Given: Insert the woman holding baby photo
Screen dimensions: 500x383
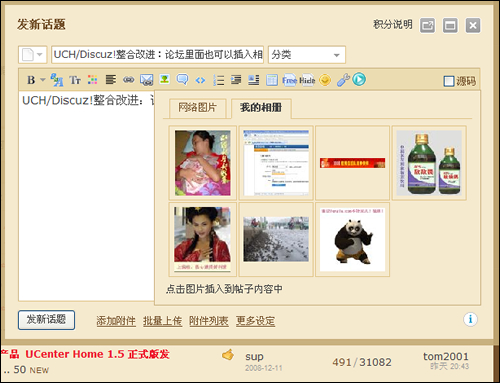Looking at the screenshot, I should [x=203, y=163].
